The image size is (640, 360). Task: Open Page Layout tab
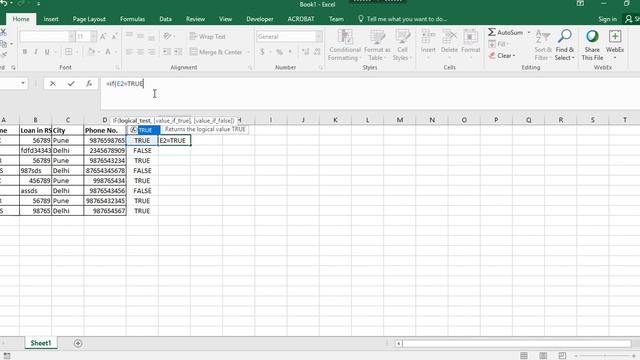pos(89,19)
